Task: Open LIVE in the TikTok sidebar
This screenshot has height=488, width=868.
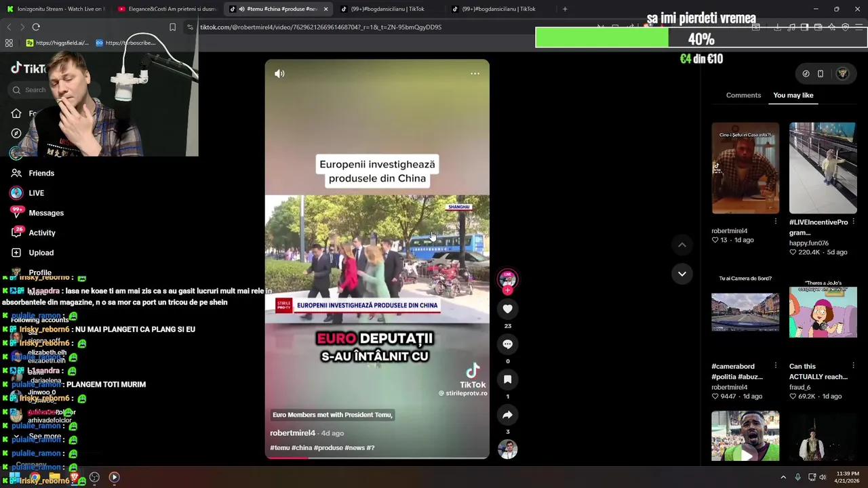Action: [x=37, y=193]
